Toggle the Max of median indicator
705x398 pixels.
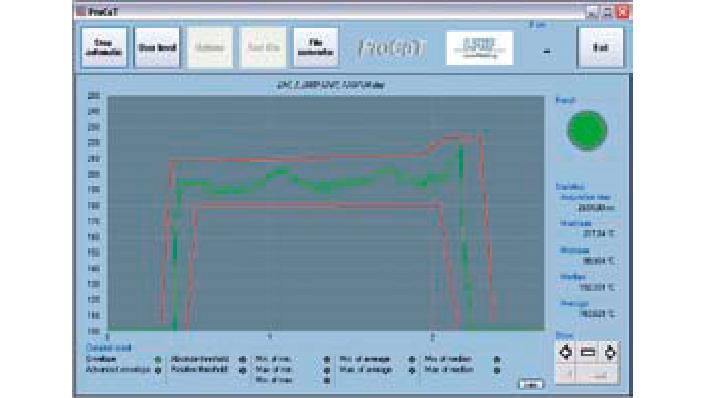[x=497, y=370]
